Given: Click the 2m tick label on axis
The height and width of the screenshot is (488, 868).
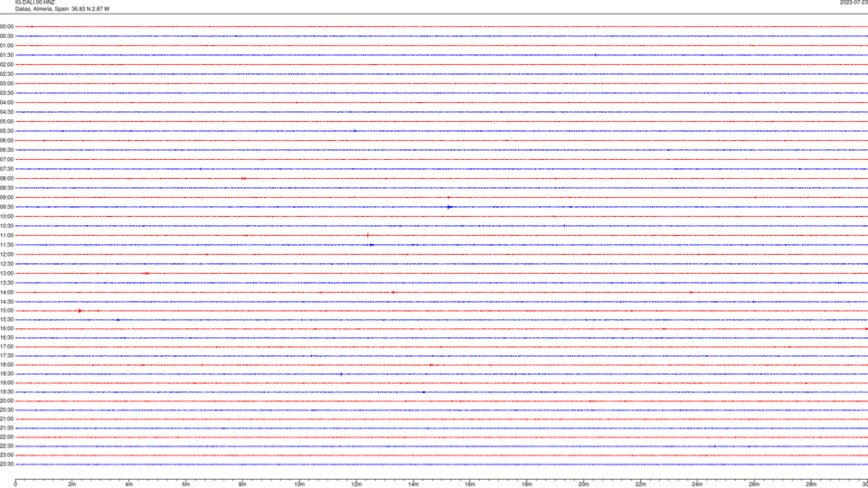Looking at the screenshot, I should point(72,484).
